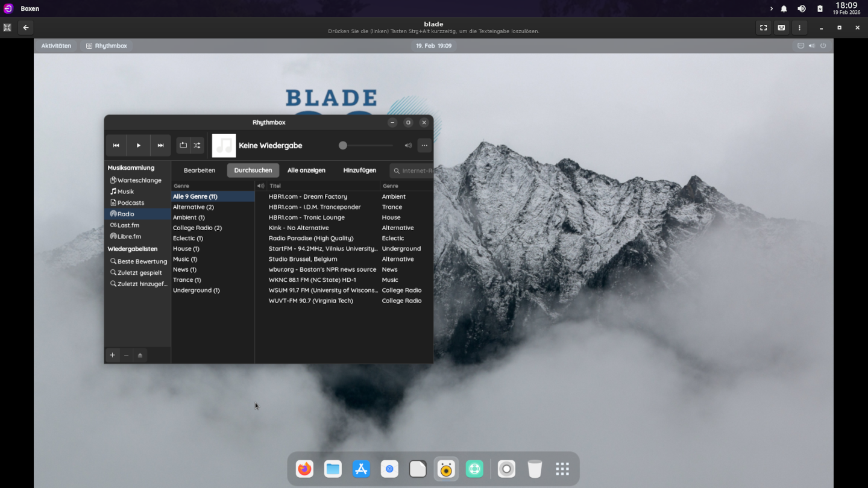Image resolution: width=868 pixels, height=488 pixels.
Task: Click the eject icon below the sidebar
Action: tap(140, 355)
